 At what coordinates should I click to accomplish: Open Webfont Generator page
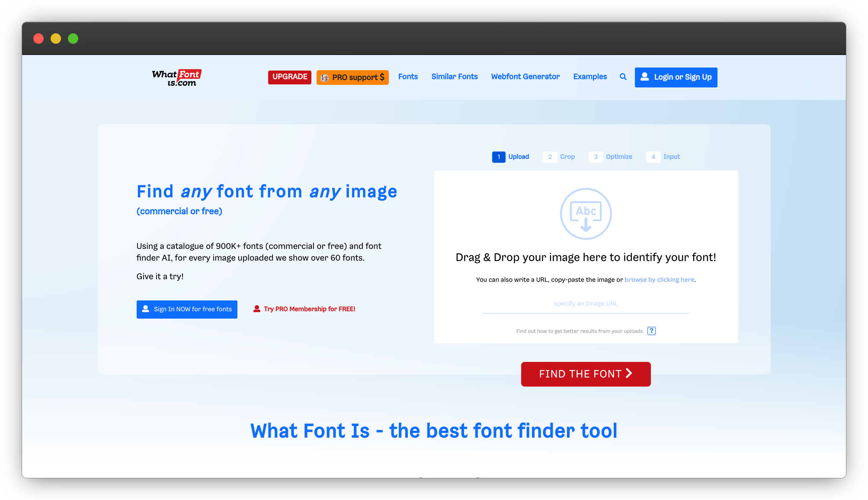coord(525,77)
